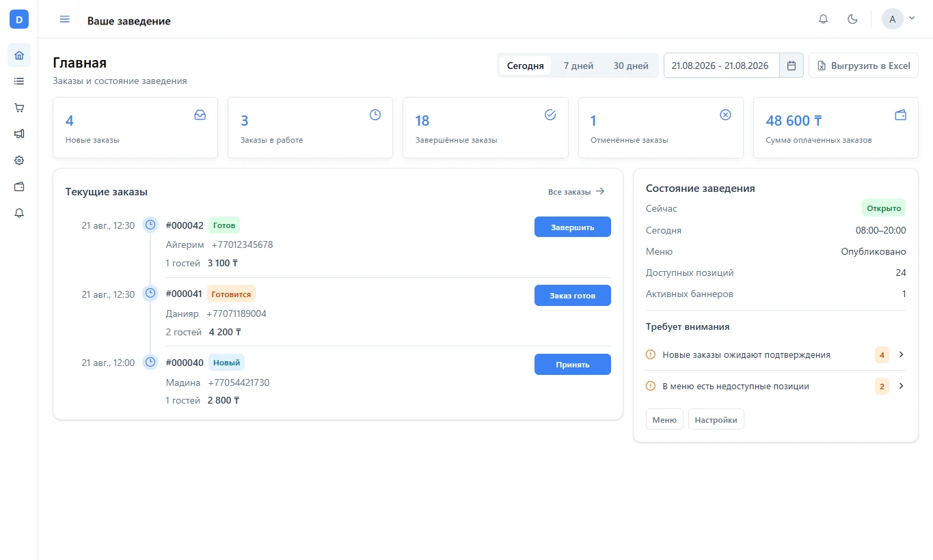This screenshot has width=933, height=560.
Task: Click Принять for order #000040
Action: (573, 364)
